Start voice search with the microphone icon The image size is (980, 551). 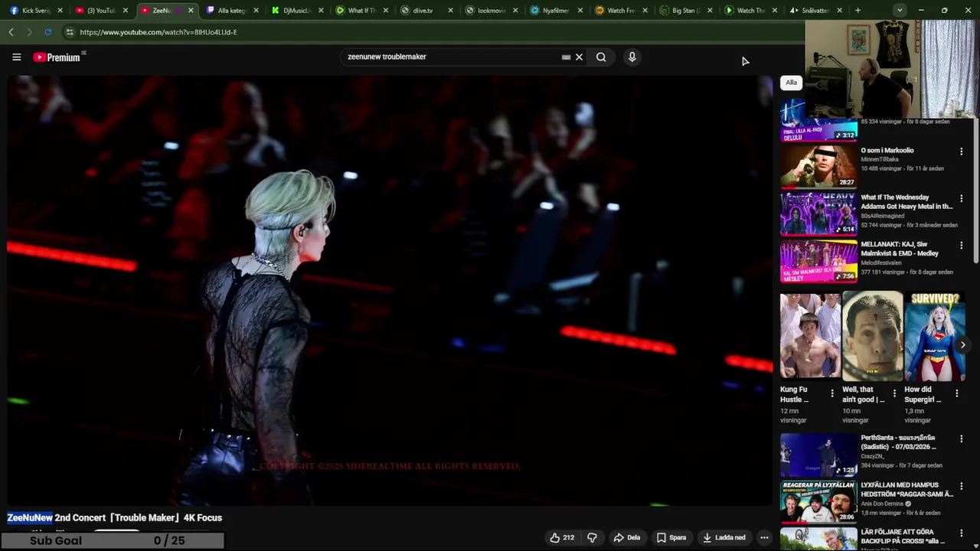point(632,57)
